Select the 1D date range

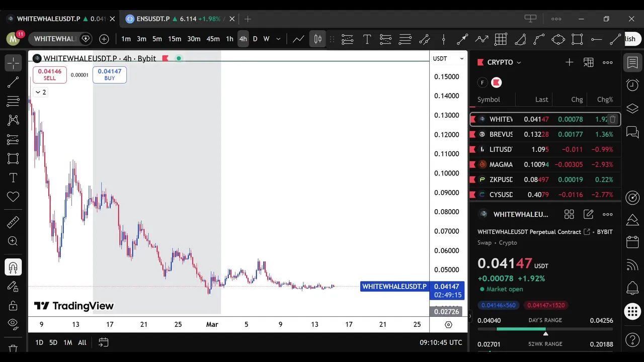pos(39,342)
